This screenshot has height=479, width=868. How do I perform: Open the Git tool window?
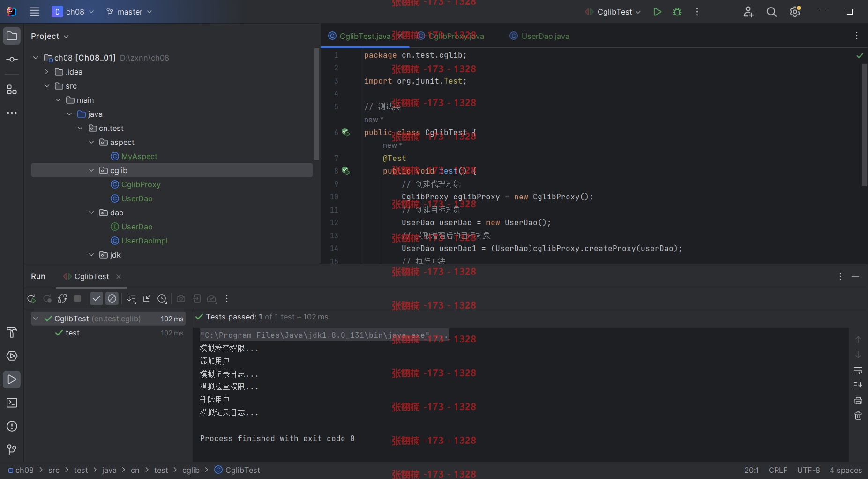(x=12, y=450)
